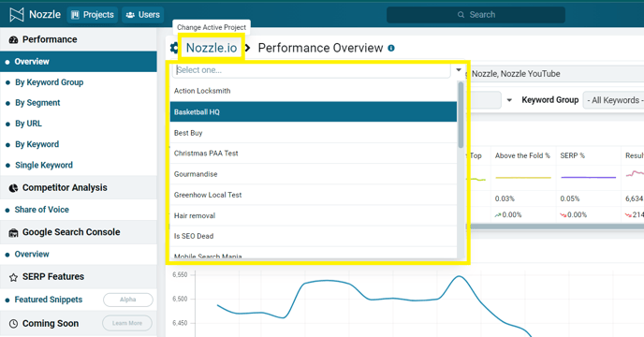Select Action Locksmith project
This screenshot has width=644, height=337.
[x=313, y=91]
